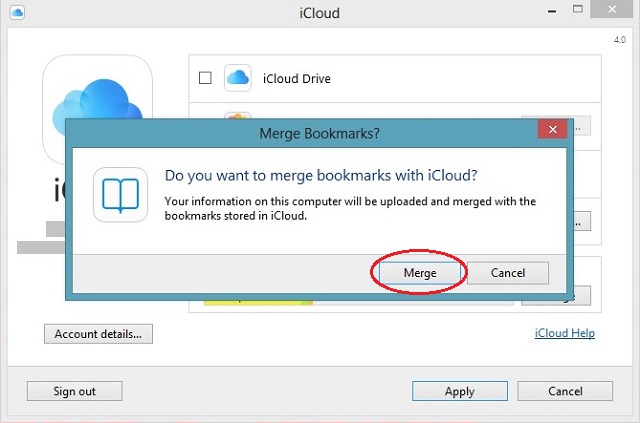Viewport: 640px width, 423px height.
Task: Tick the iCloud Drive checkbox
Action: (x=205, y=78)
